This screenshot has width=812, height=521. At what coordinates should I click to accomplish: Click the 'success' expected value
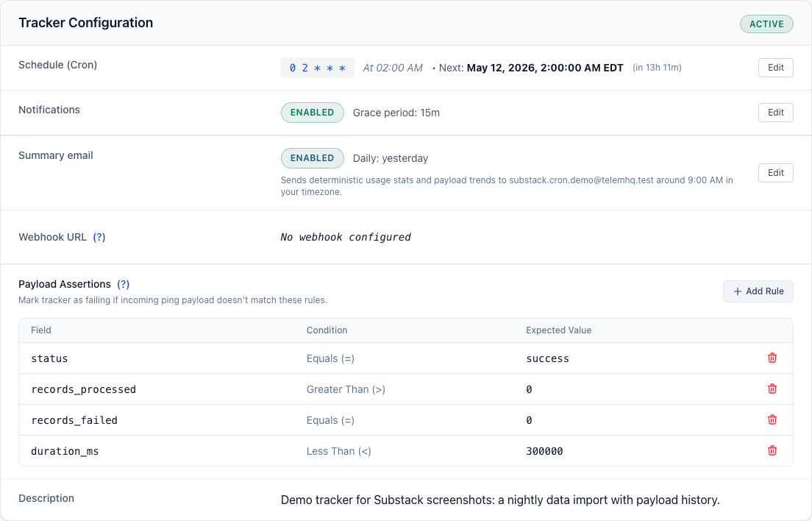coord(547,358)
